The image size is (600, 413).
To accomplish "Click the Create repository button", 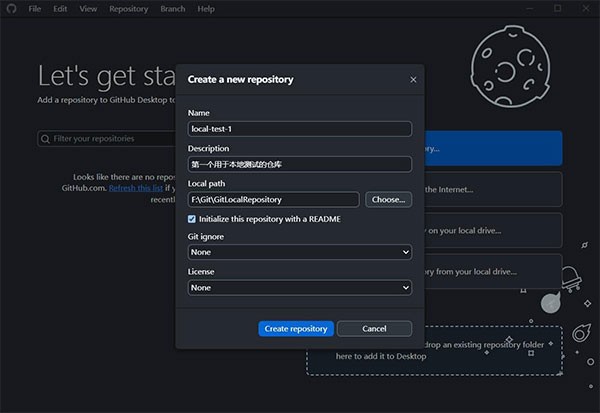I will pos(296,329).
